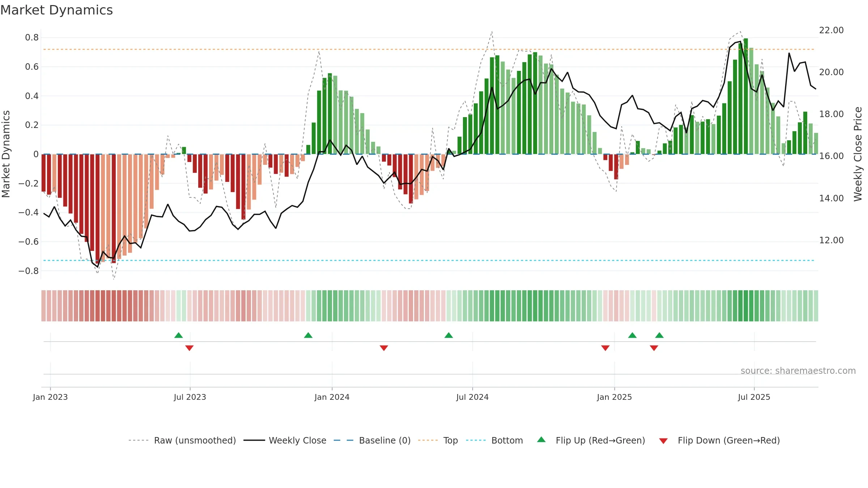This screenshot has width=868, height=488.
Task: Click the −0.6 left axis tick
Action: (29, 242)
